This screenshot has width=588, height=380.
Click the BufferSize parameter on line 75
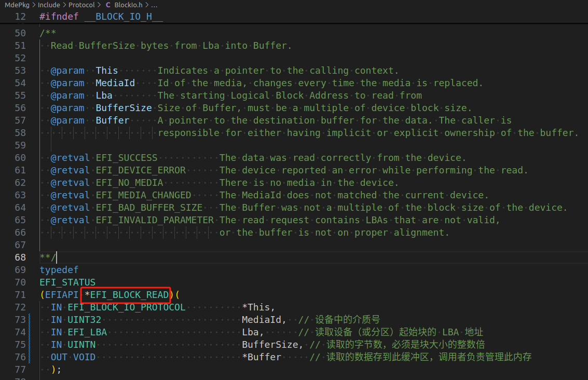[x=270, y=344]
